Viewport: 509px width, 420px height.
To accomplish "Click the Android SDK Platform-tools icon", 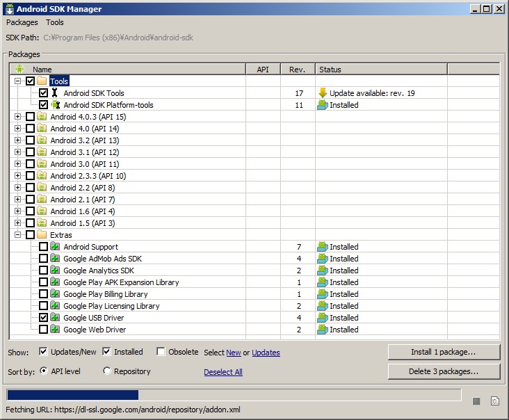I will click(56, 105).
